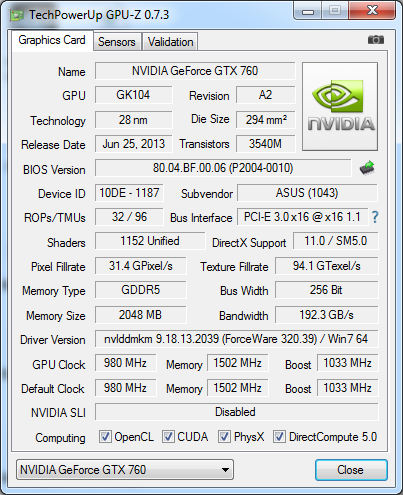Click the Computing label
403x495 pixels.
(60, 438)
